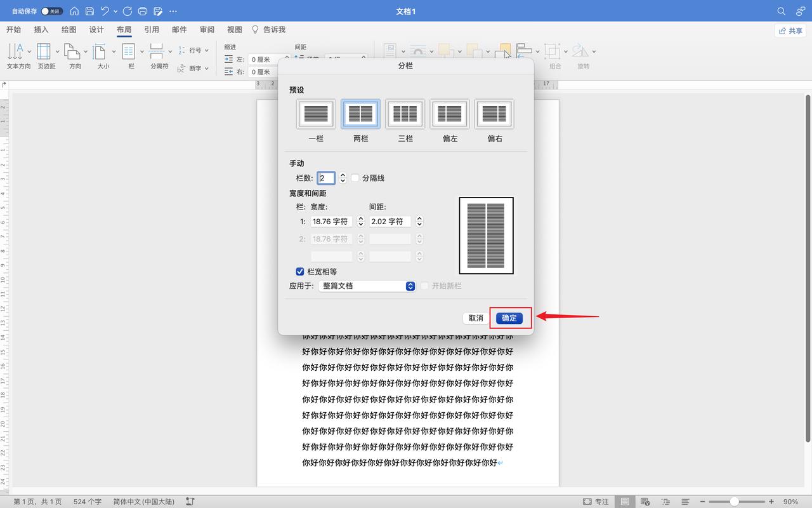Expand the Page Size dropdown arrow
This screenshot has height=508, width=812.
[x=114, y=51]
